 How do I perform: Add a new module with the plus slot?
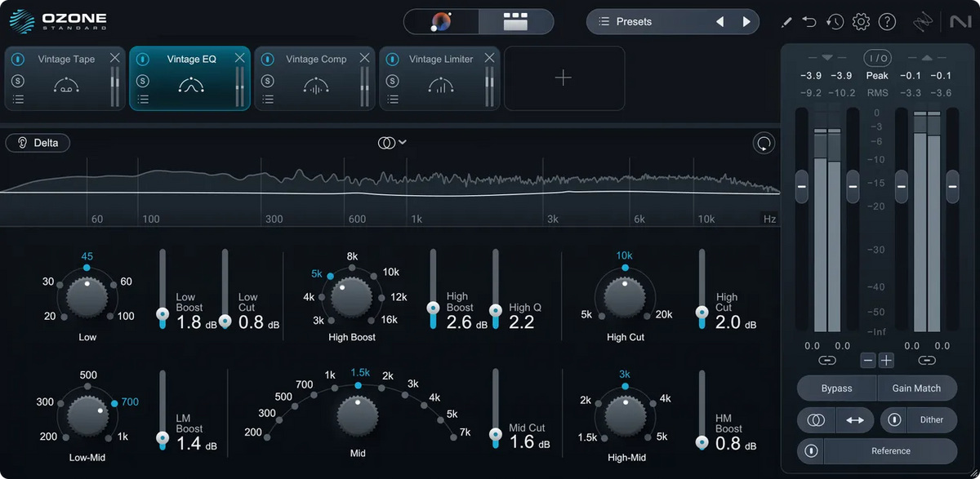(563, 78)
